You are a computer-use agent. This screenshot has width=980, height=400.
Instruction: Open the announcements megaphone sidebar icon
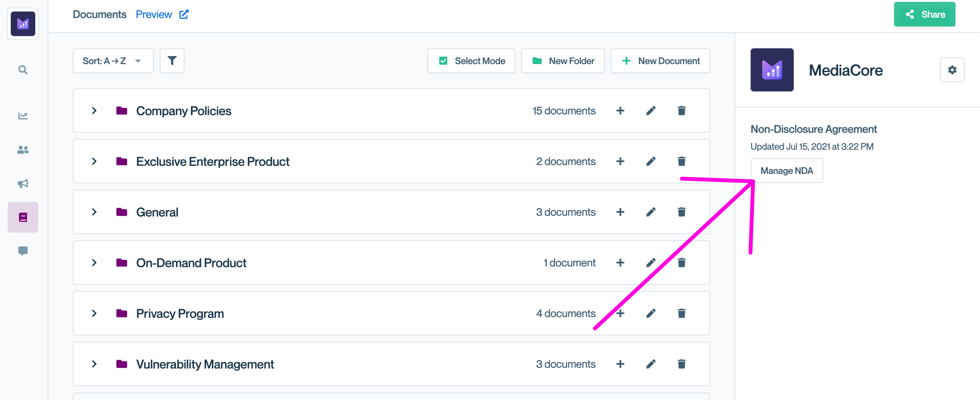(23, 183)
